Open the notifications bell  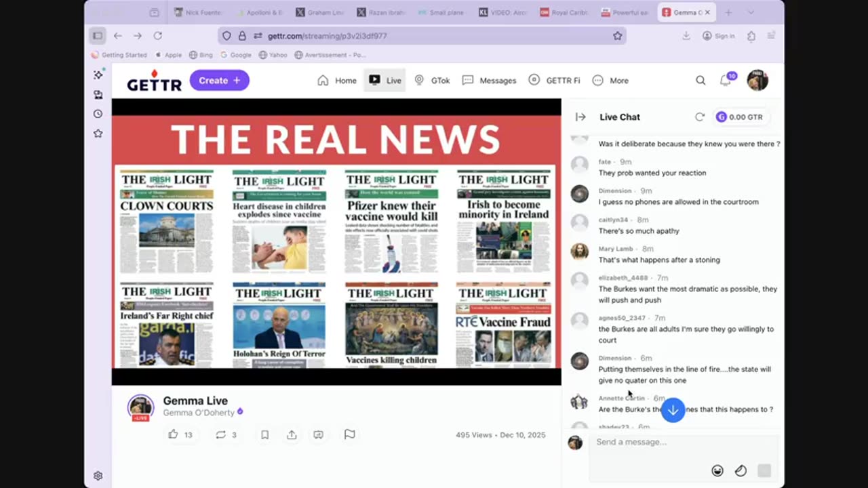pos(726,80)
